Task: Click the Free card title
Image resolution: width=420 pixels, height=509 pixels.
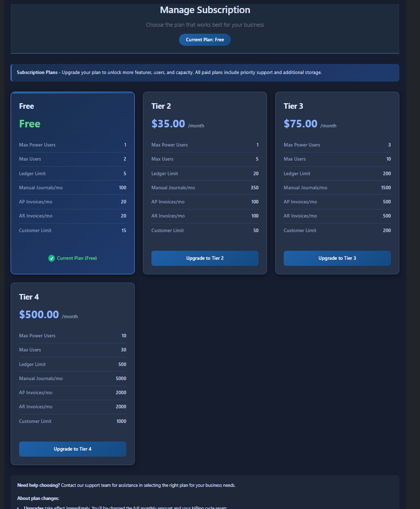Action: pos(26,106)
